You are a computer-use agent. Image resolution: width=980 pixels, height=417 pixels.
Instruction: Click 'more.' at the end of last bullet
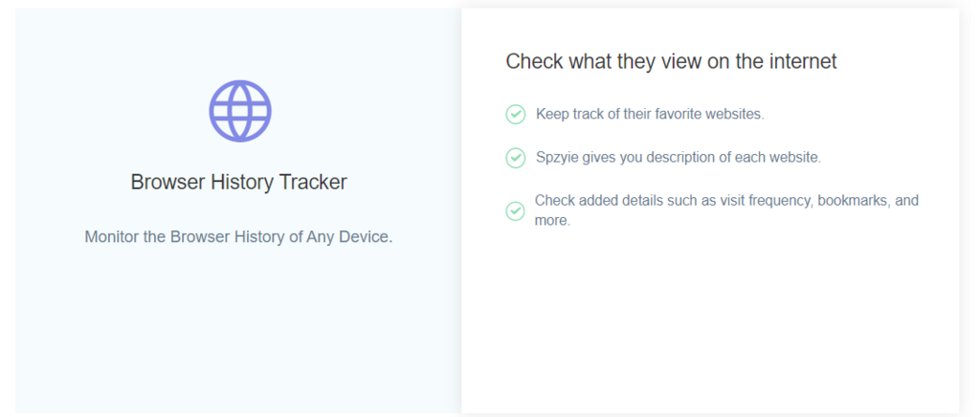[x=552, y=220]
